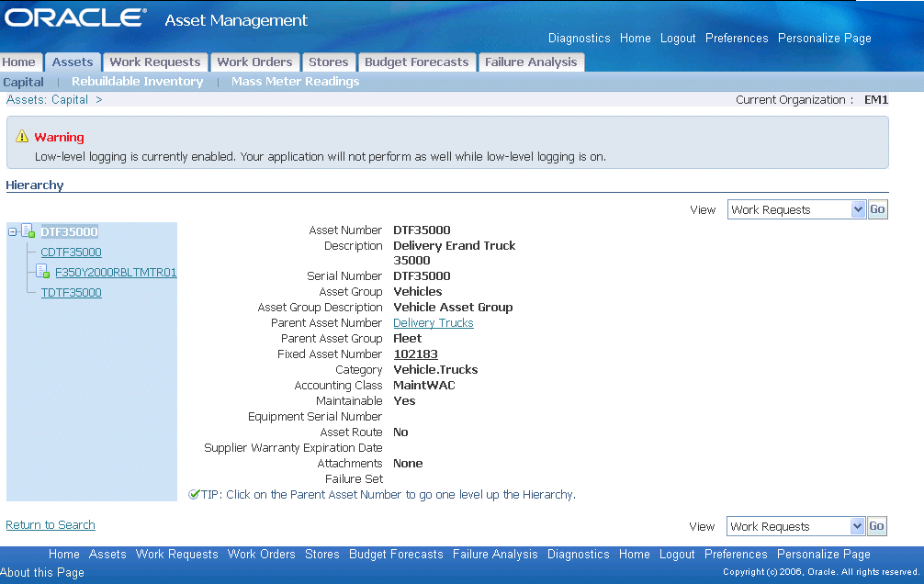
Task: Select Rebuildable Inventory subtab
Action: [x=137, y=82]
